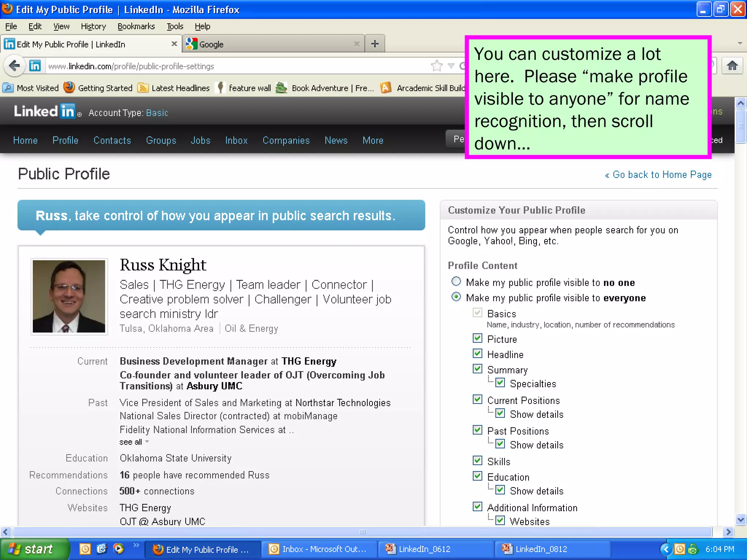Open the View menu
Image resolution: width=747 pixels, height=560 pixels.
coord(61,26)
